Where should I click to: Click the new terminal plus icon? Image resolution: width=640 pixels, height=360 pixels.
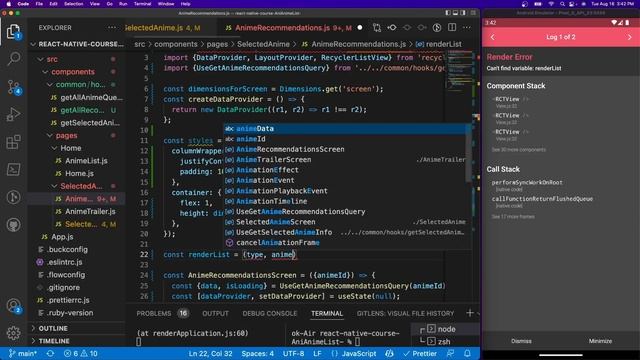coord(470,313)
